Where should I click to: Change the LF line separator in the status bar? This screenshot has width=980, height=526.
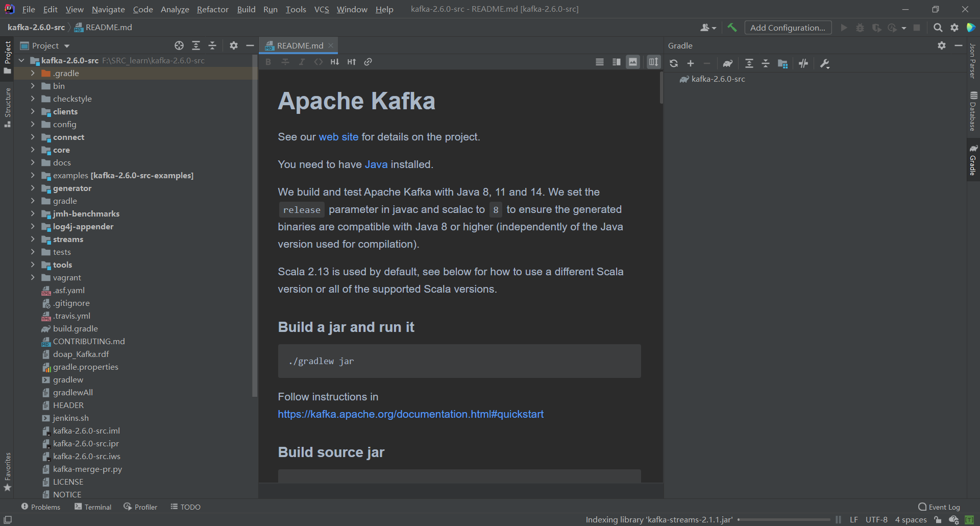tap(853, 519)
